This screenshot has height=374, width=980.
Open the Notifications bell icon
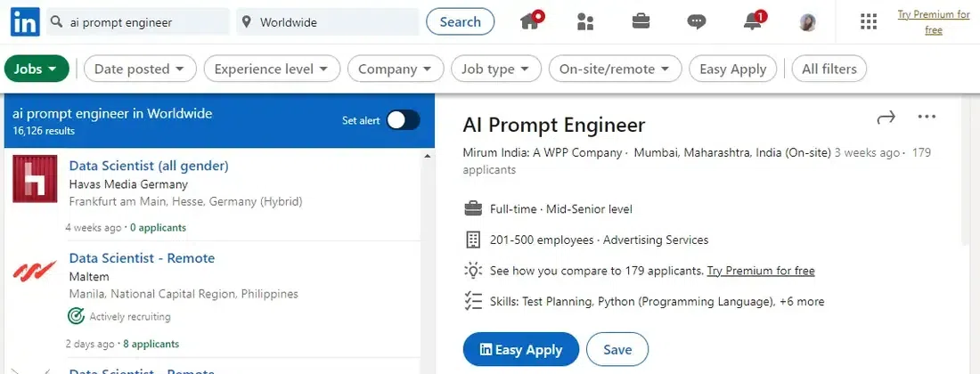click(x=753, y=21)
